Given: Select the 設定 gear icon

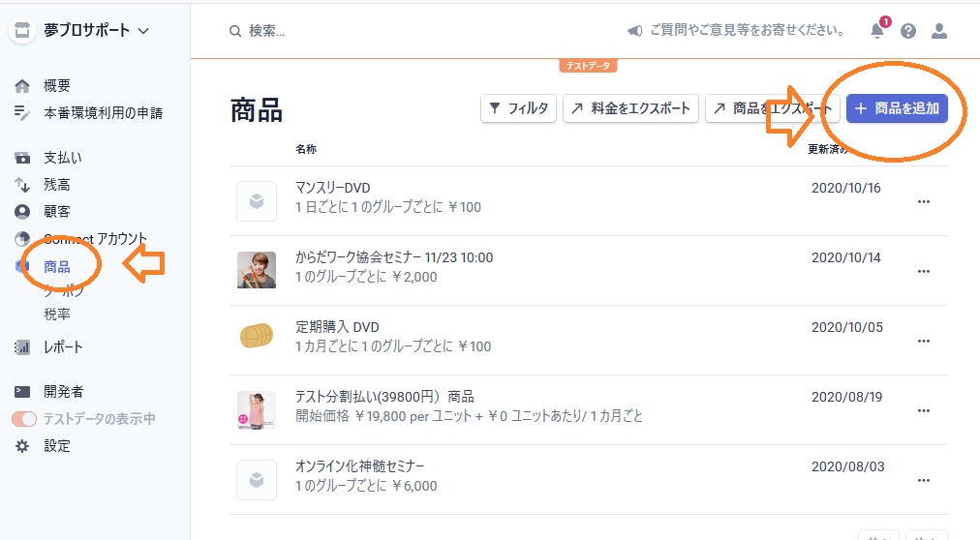Looking at the screenshot, I should pos(22,446).
